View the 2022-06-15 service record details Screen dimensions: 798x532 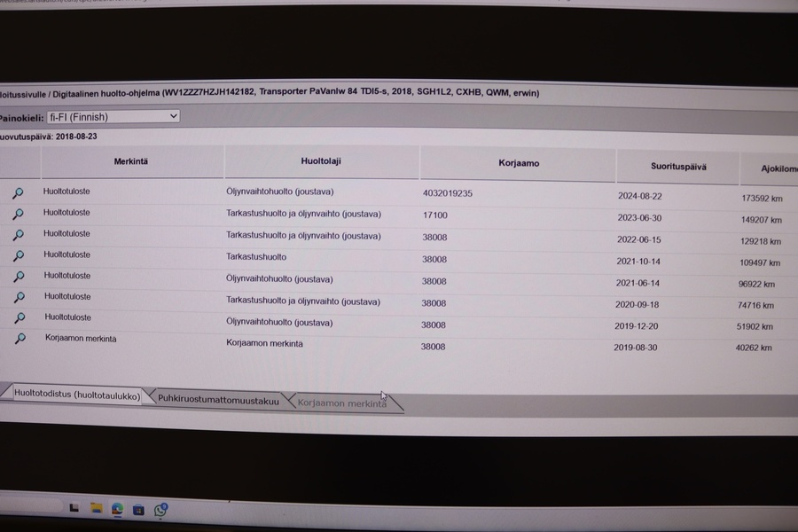(x=18, y=235)
